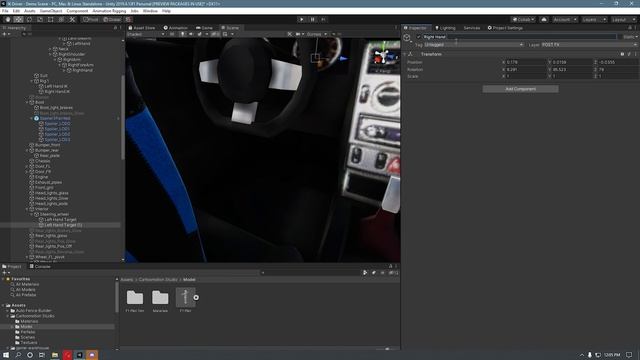Select All Materials under Favorites
The image size is (640, 360).
(x=27, y=284)
